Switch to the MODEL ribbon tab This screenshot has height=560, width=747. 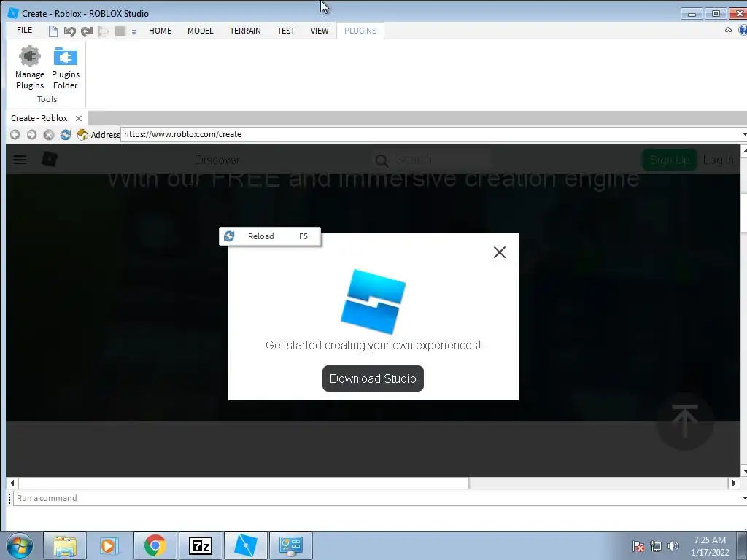tap(200, 31)
